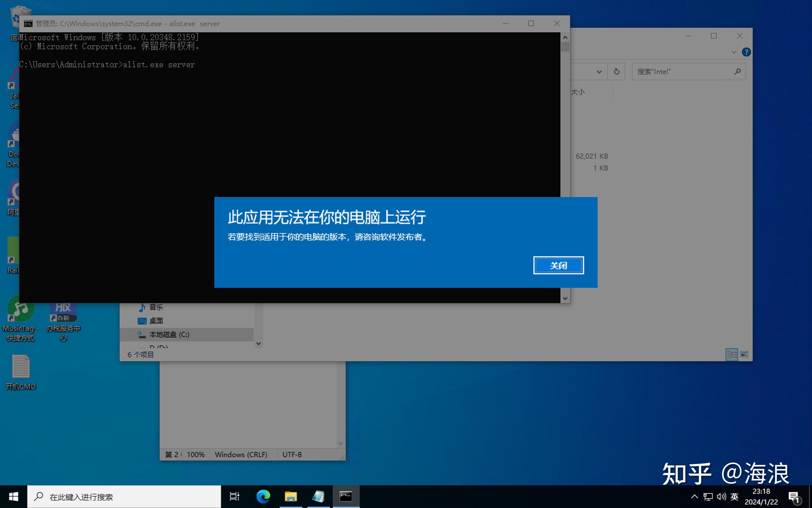Click the taskbar search box
Screen dimensions: 812x508
point(124,497)
